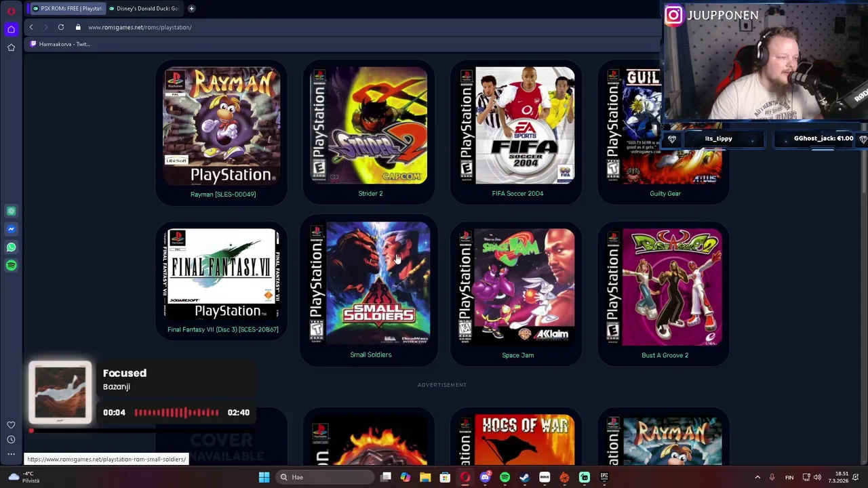Open FIFA Soccer 2004 title link

(x=517, y=193)
